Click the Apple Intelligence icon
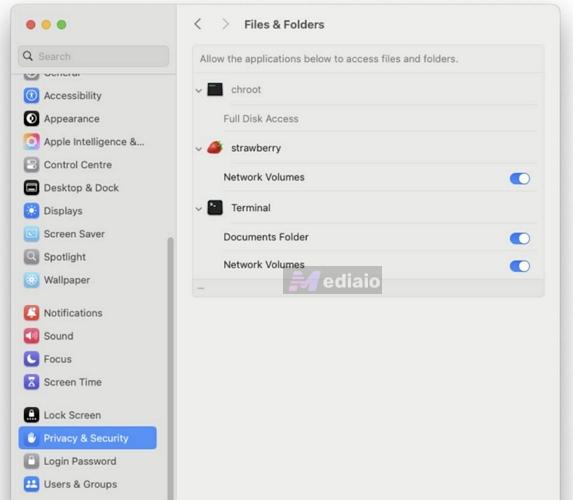The width and height of the screenshot is (573, 500). click(x=31, y=141)
